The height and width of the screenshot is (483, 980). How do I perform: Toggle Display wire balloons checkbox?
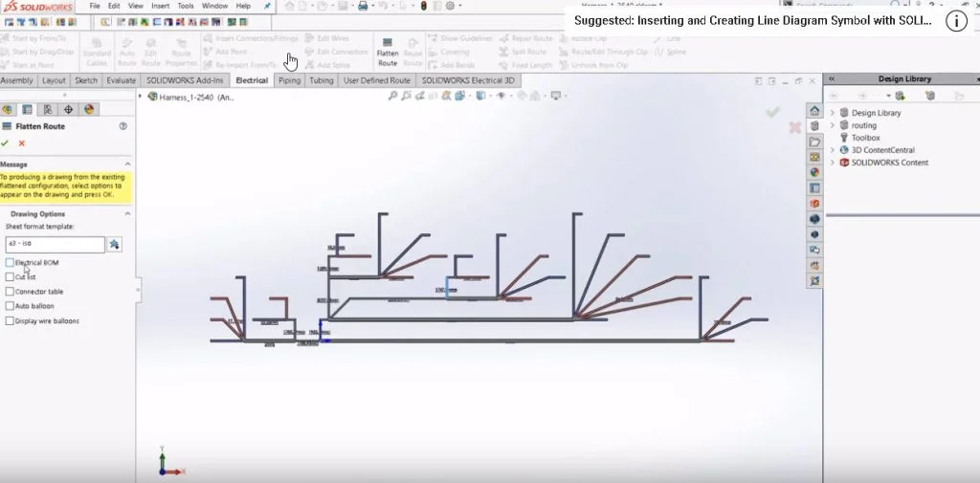10,320
